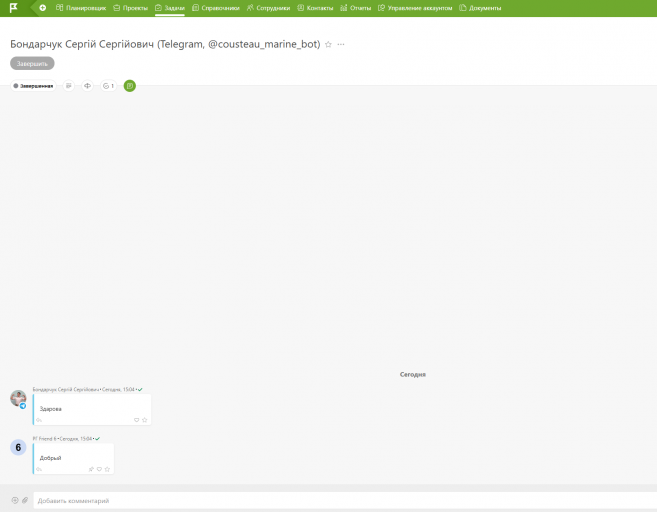Pin the Добрый message
This screenshot has height=512, width=657.
click(91, 469)
